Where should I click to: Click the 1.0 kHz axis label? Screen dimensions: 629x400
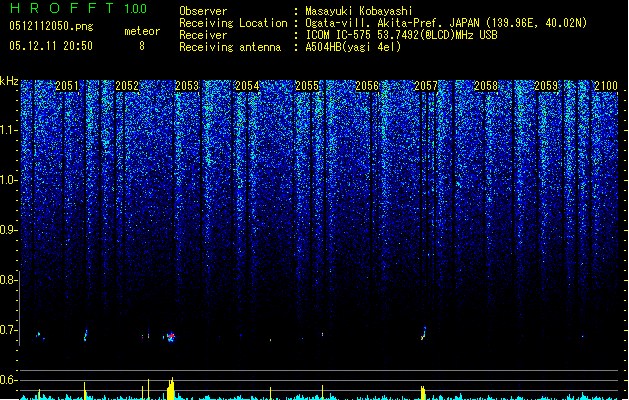click(x=8, y=180)
